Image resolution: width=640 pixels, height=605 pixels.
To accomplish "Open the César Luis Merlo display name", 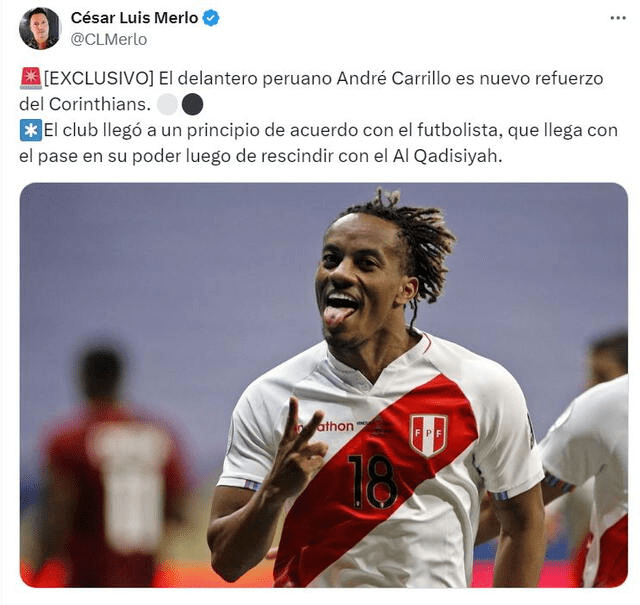I will pos(134,18).
